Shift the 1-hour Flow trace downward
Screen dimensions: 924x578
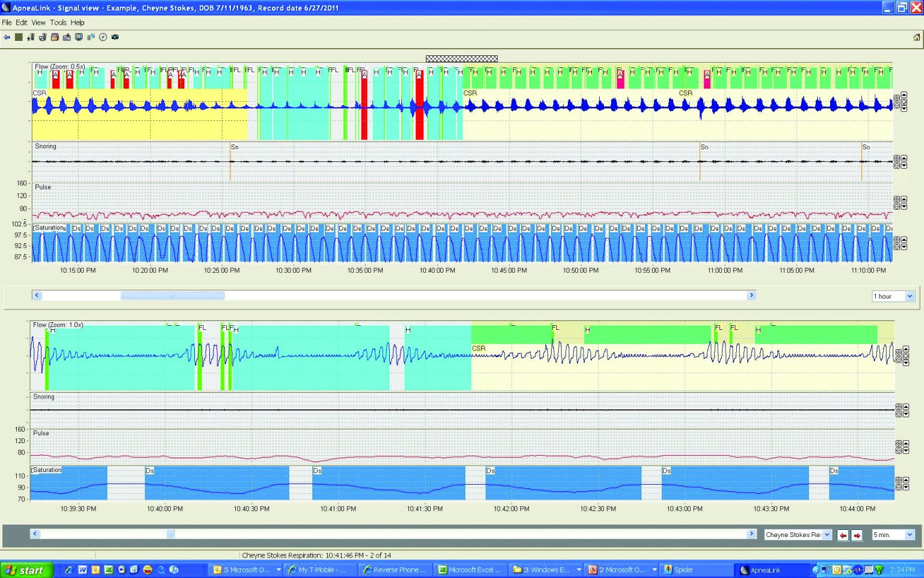[904, 108]
